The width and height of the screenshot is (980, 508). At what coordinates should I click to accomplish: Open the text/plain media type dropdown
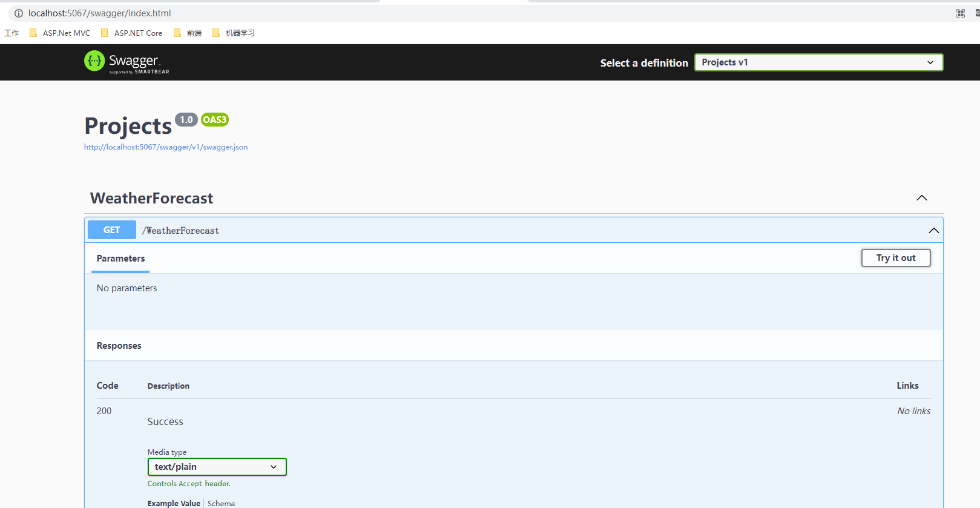[x=217, y=467]
